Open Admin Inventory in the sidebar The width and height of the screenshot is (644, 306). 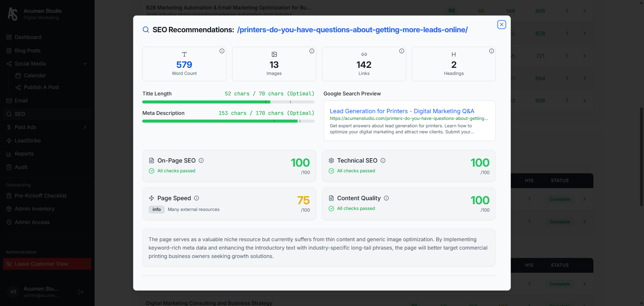pos(47,209)
